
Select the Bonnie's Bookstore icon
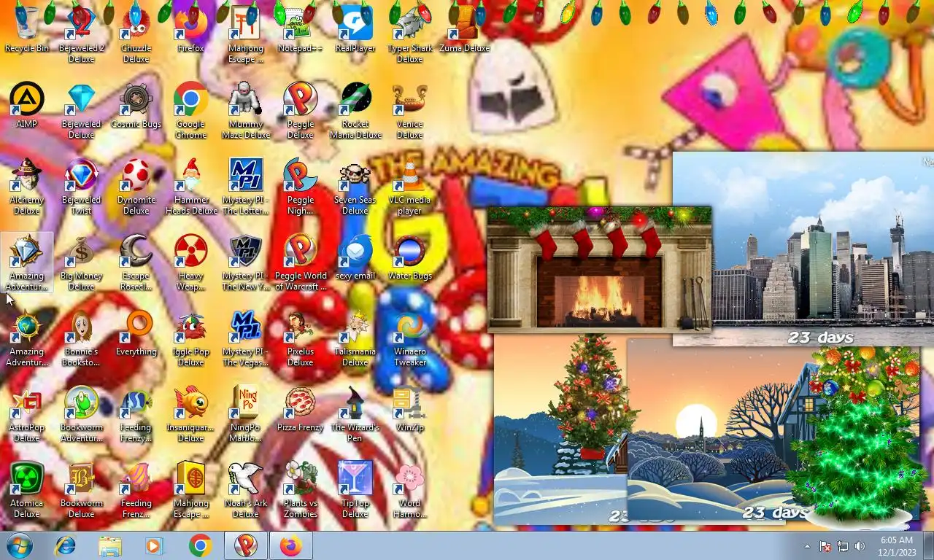point(81,338)
